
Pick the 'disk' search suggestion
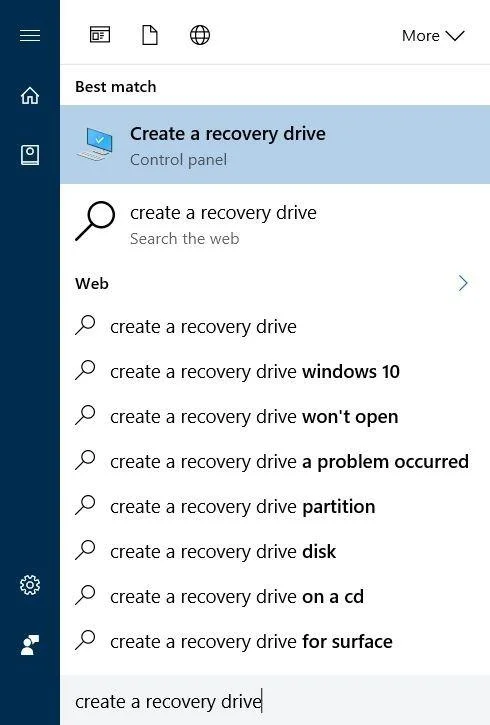pos(275,551)
